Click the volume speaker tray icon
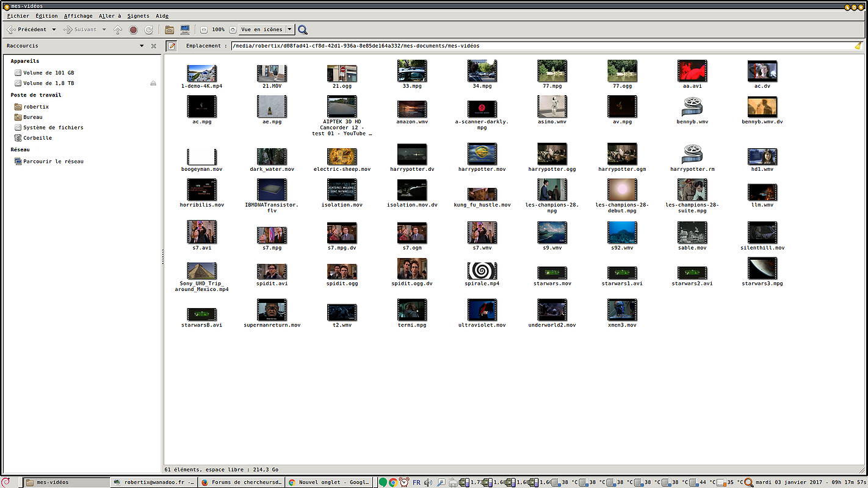This screenshot has height=488, width=868. pyautogui.click(x=429, y=483)
